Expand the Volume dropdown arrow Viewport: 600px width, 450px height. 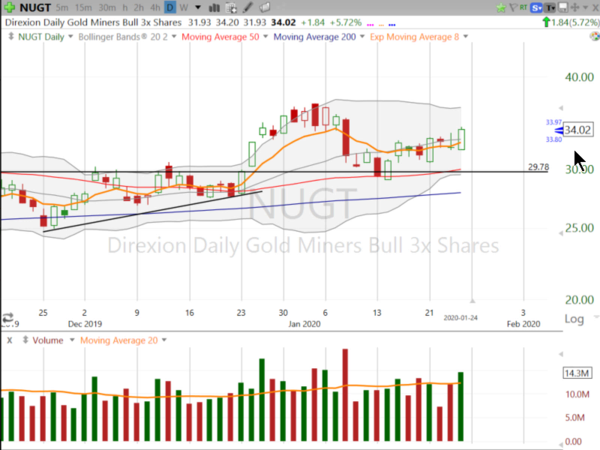(72, 340)
